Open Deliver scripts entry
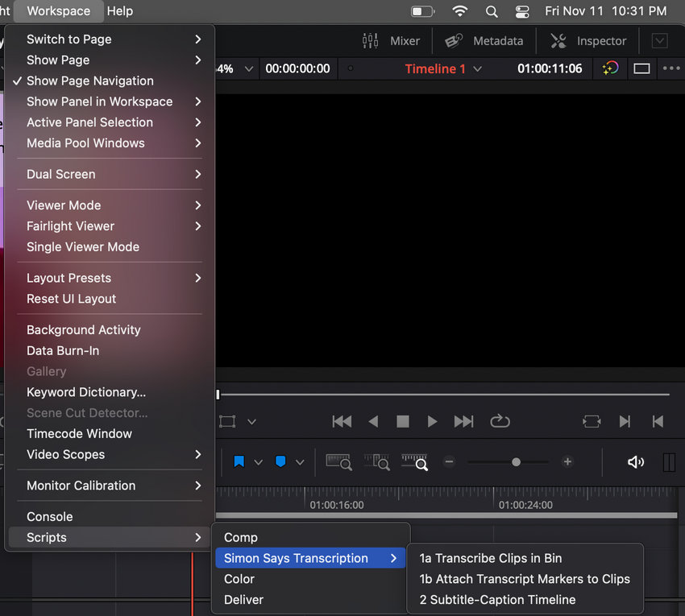 point(310,599)
